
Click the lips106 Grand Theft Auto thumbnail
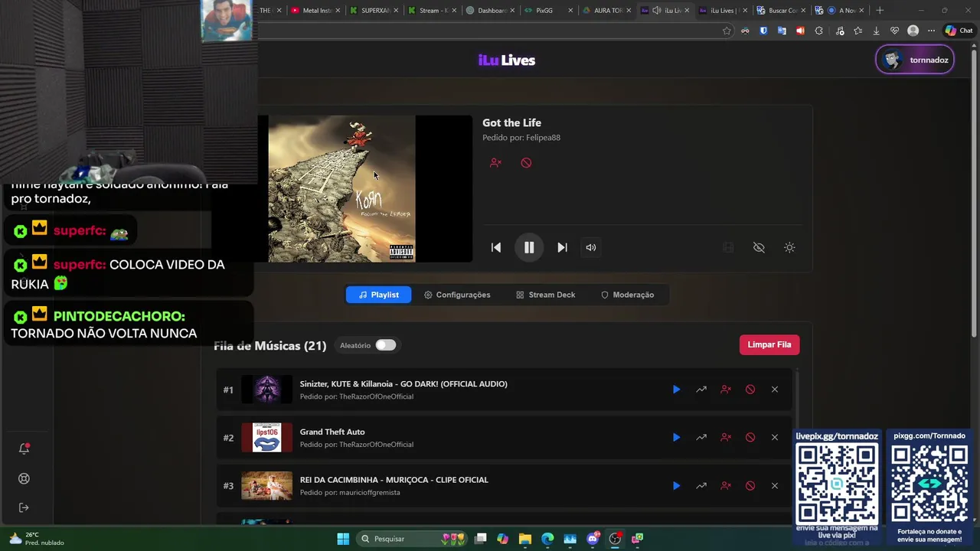click(x=266, y=437)
